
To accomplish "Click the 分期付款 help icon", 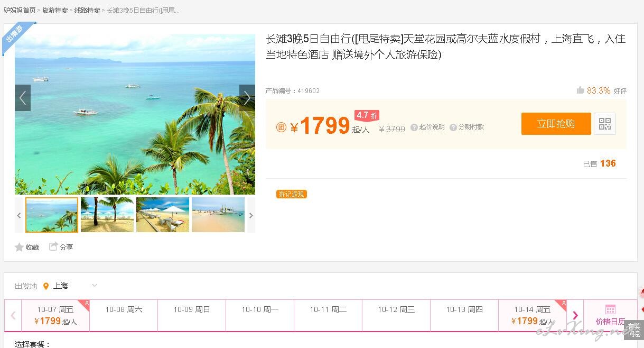I will pos(453,127).
